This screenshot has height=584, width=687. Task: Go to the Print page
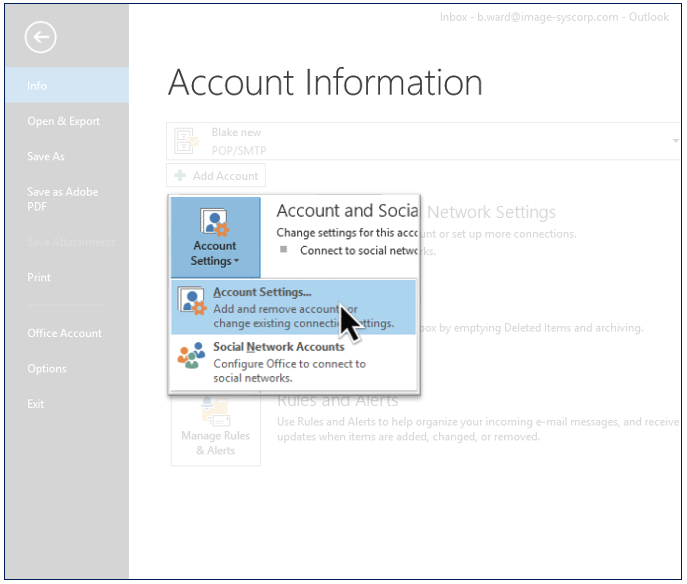39,277
